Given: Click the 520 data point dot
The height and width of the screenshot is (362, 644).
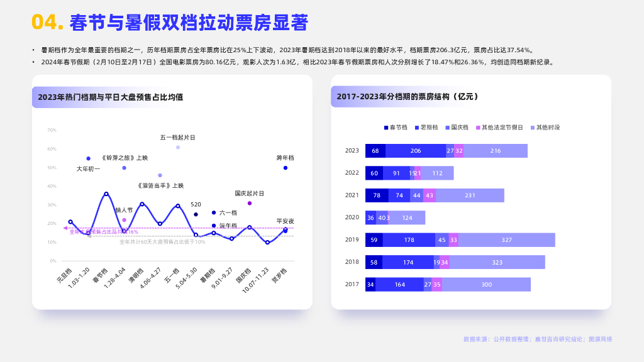Looking at the screenshot, I should pos(196,214).
